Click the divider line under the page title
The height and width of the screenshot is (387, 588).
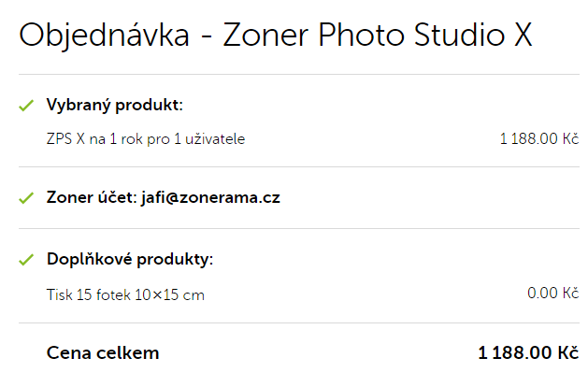pyautogui.click(x=299, y=74)
